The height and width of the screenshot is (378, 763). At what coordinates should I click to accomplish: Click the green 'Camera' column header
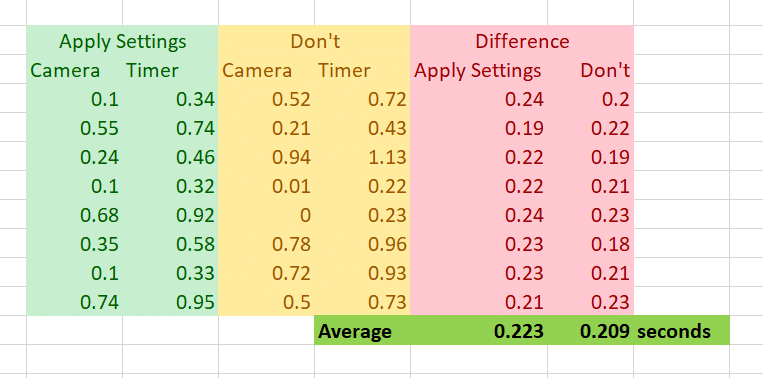click(74, 71)
